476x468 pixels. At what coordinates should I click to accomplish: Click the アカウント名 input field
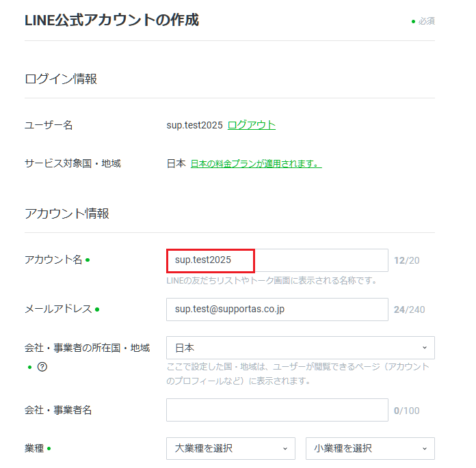click(x=277, y=260)
